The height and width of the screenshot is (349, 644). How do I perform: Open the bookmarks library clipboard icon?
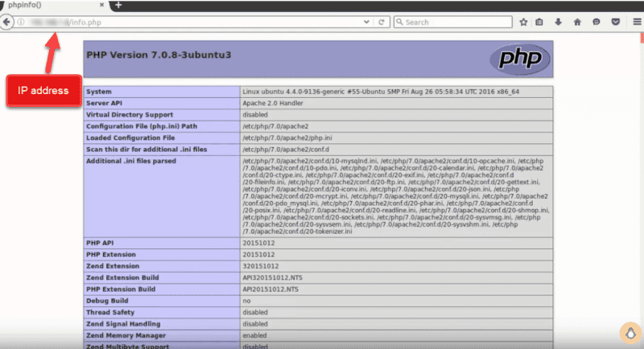[x=540, y=23]
